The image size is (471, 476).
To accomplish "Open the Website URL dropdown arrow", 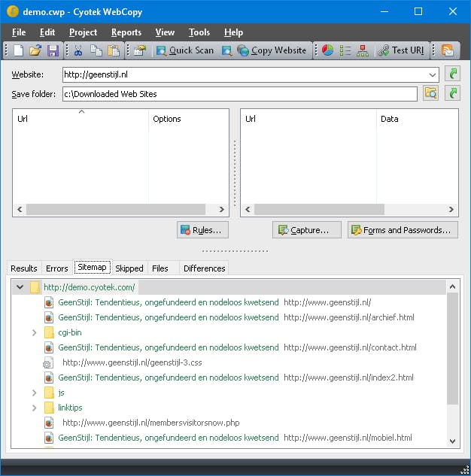I will pyautogui.click(x=433, y=75).
